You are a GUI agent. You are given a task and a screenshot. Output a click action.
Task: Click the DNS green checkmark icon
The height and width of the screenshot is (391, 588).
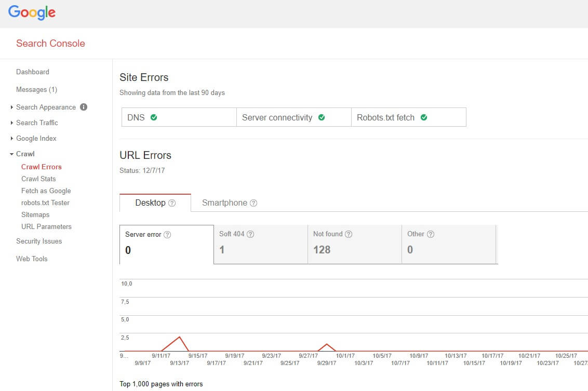(154, 117)
